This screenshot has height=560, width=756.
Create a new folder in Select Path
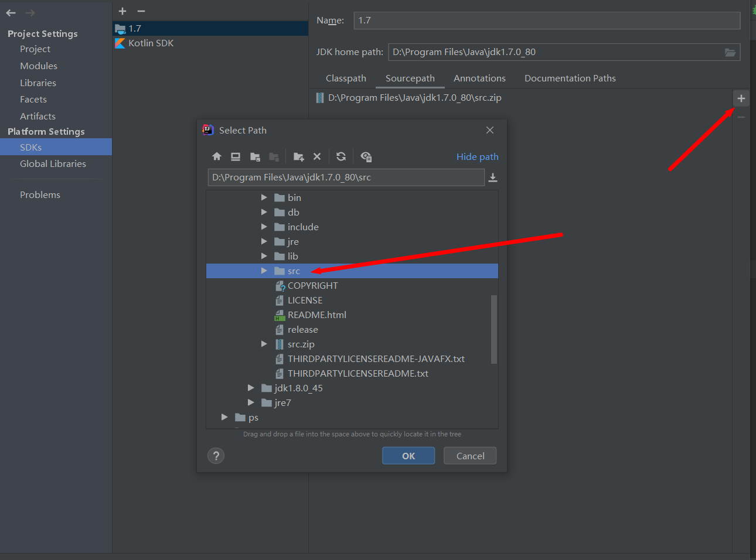299,156
